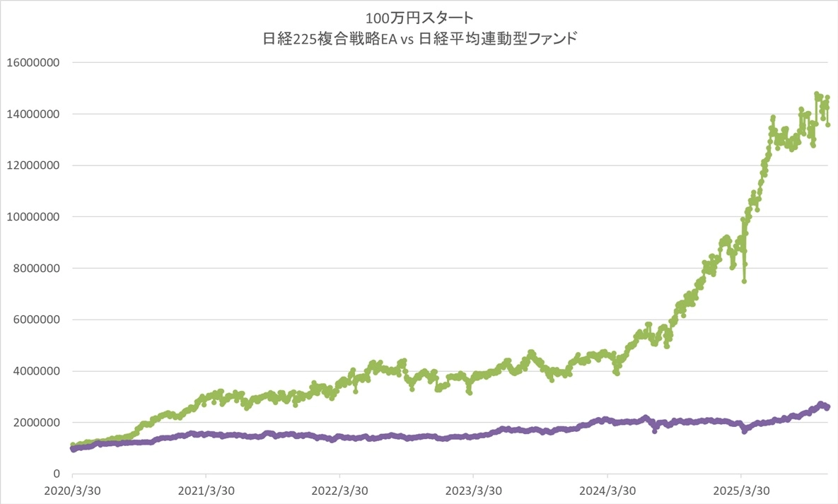Click the 2020/3/30 x-axis date label

click(x=72, y=490)
